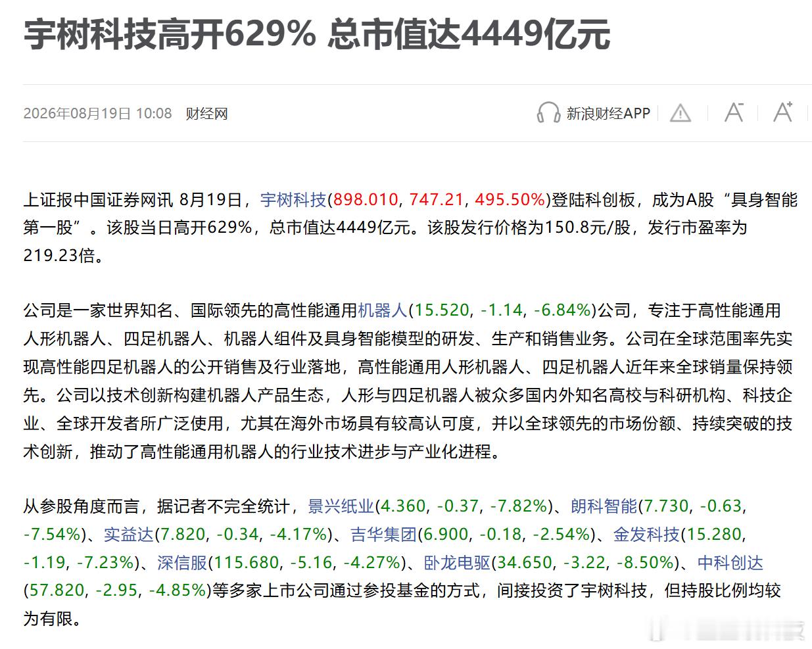Open the 卧龙电驱 stock link
812x649 pixels.
(x=458, y=562)
